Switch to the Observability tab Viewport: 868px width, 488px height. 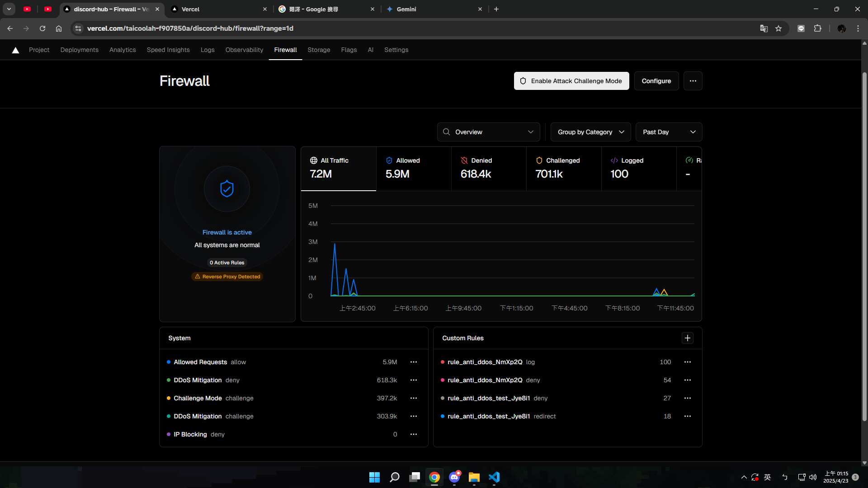[244, 50]
